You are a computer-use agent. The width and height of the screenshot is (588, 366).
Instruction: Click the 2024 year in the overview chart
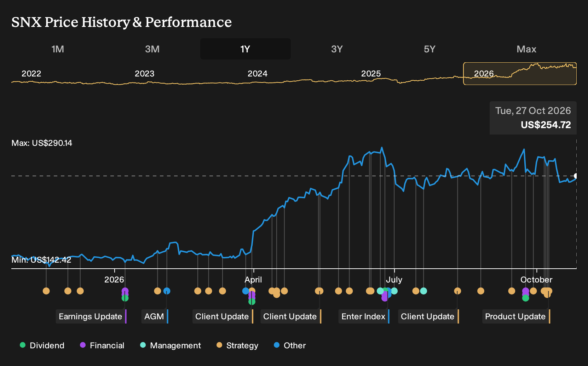[x=258, y=74]
